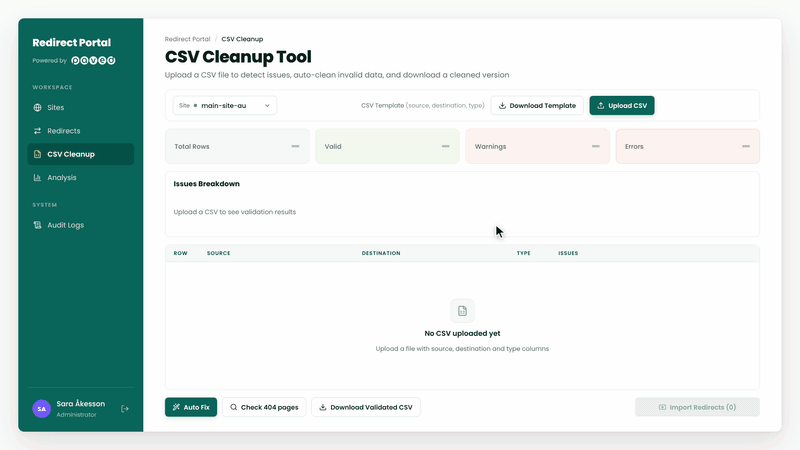Click the Download Template button
This screenshot has width=800, height=450.
[537, 106]
